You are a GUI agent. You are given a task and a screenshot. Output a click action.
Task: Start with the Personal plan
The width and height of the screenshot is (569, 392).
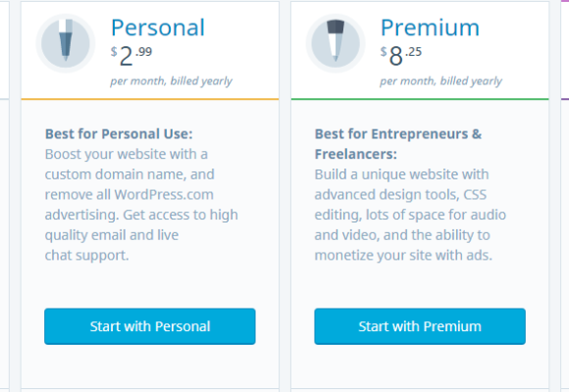(150, 326)
